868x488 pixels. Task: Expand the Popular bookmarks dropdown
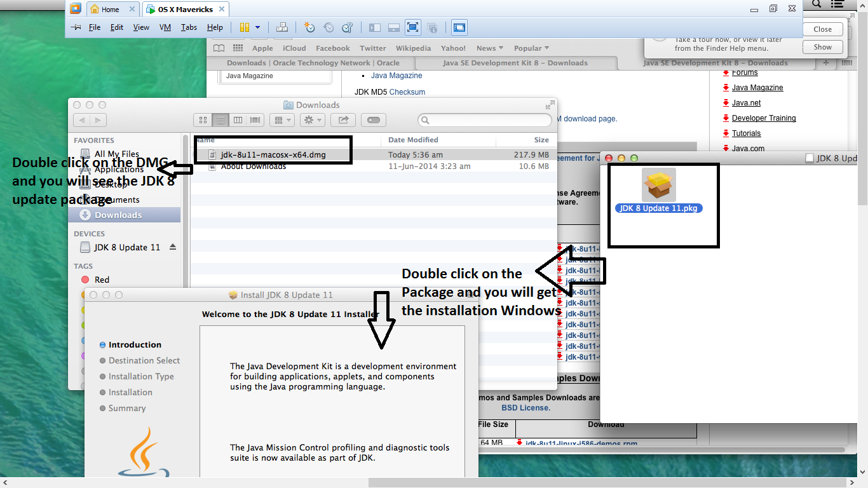[532, 48]
